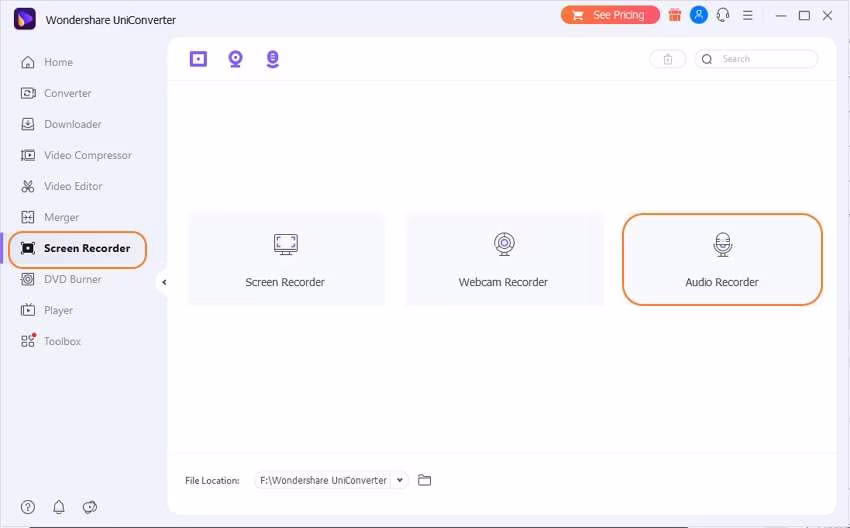850x528 pixels.
Task: Close the UniConverter window
Action: [x=827, y=16]
